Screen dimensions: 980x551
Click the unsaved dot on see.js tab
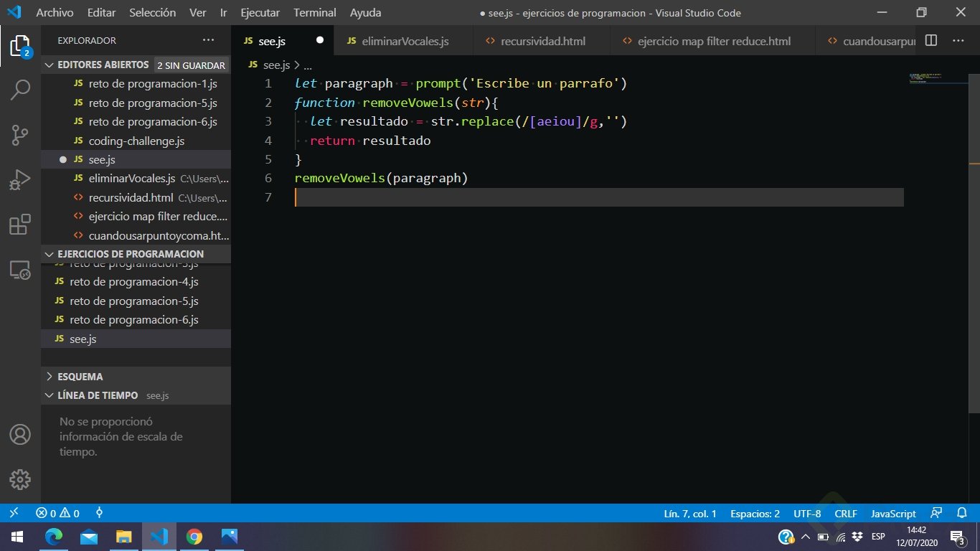coord(320,41)
